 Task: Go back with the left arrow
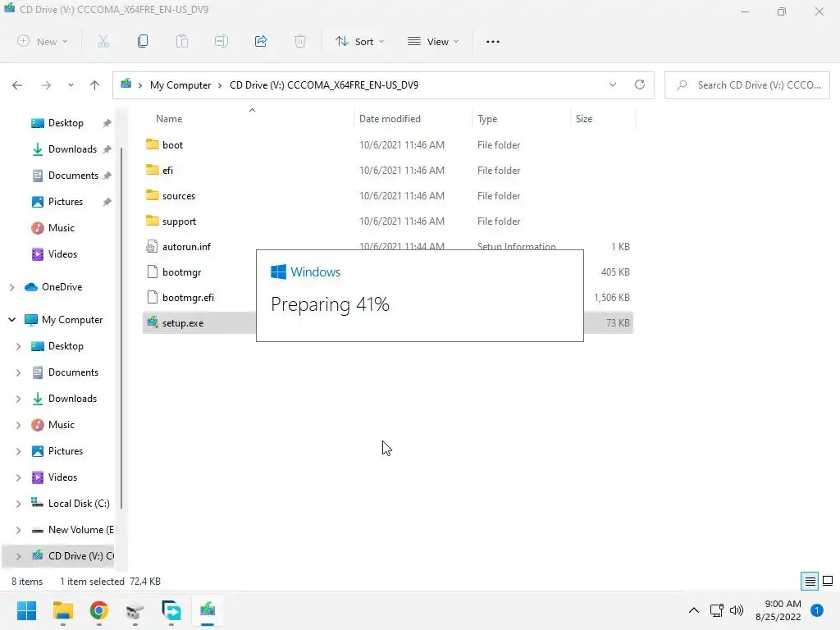pyautogui.click(x=17, y=85)
